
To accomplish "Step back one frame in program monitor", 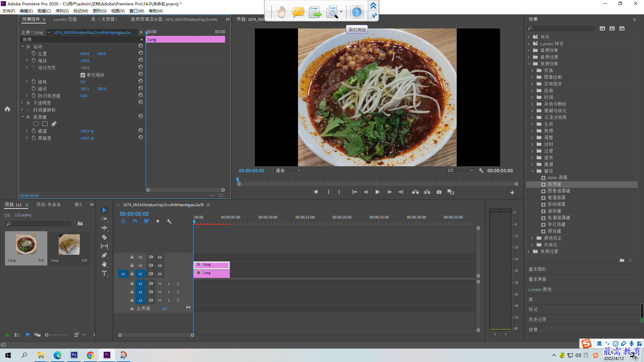I will tap(366, 192).
